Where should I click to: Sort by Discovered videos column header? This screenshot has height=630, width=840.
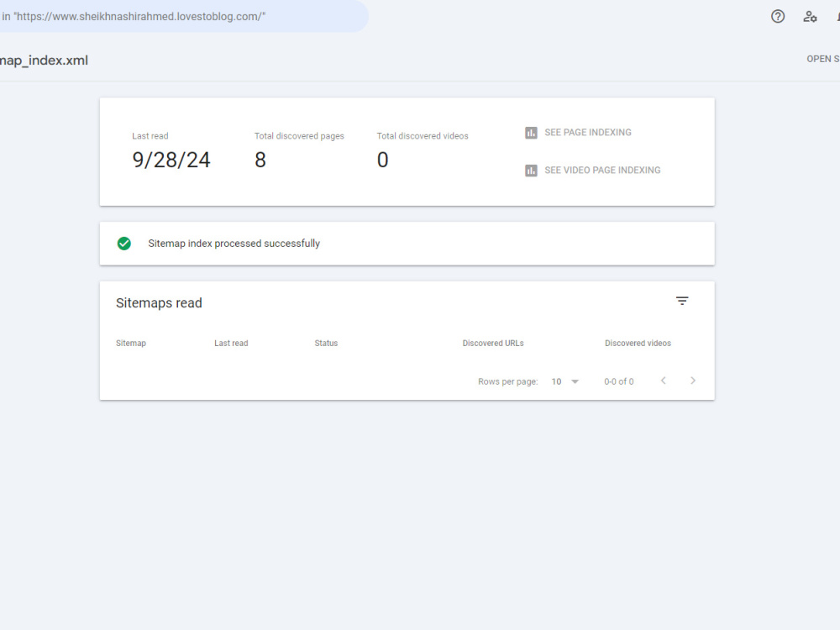coord(638,344)
